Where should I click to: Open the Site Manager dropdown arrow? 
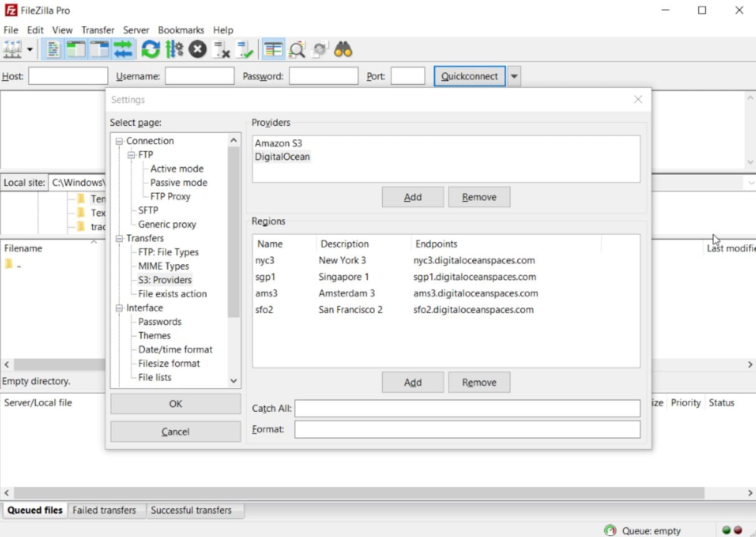coord(29,49)
